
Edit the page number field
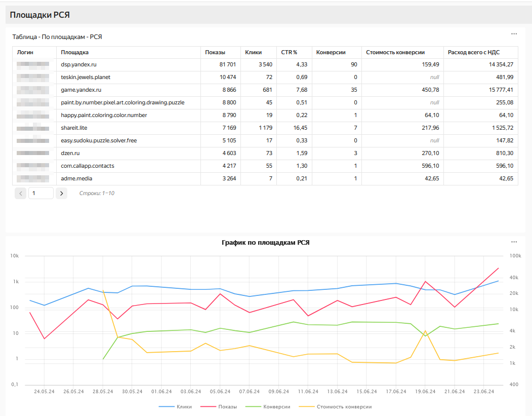40,193
